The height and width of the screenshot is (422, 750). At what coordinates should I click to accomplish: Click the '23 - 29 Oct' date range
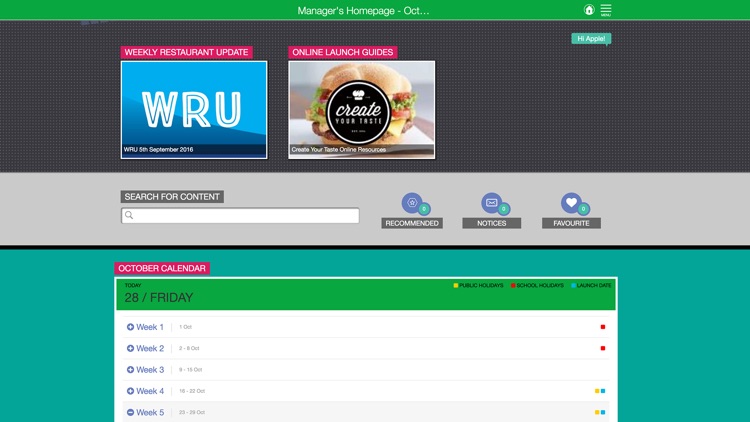point(192,412)
